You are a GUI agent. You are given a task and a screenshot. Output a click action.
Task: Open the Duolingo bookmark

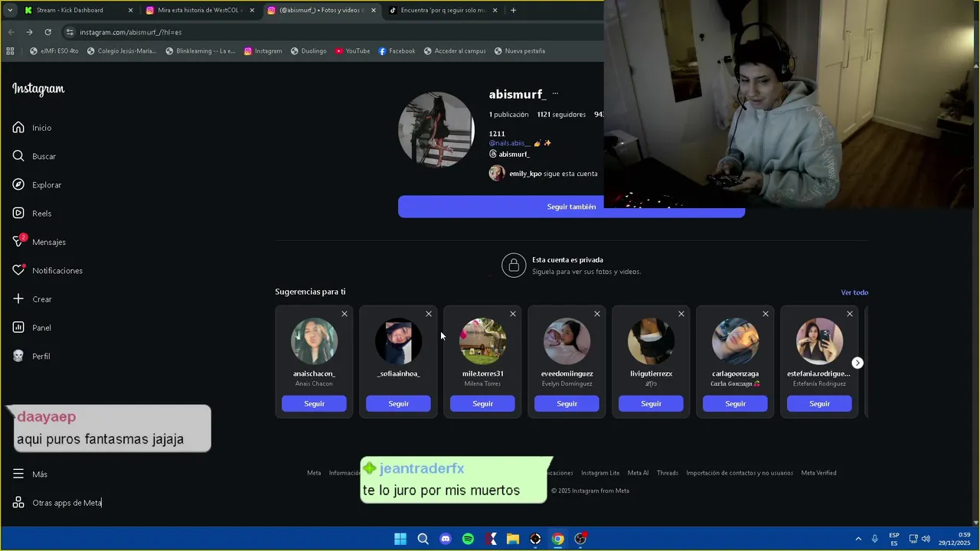tap(308, 51)
